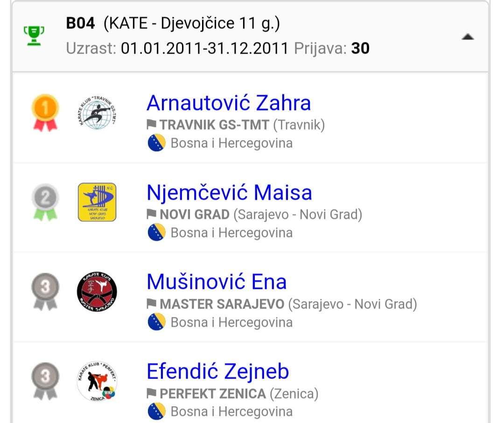Click Bosnia flag under PERFEKT ZENICA
This screenshot has height=423, width=504.
[x=156, y=411]
